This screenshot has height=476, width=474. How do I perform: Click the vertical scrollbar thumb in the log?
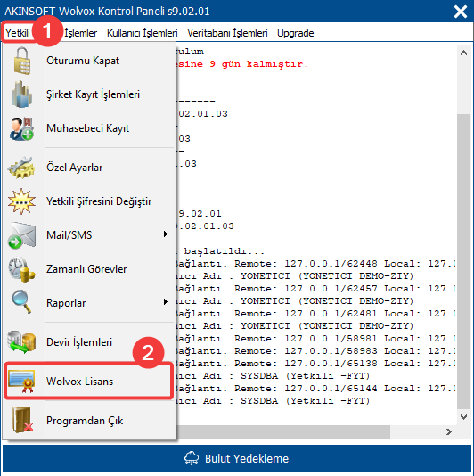tap(463, 261)
